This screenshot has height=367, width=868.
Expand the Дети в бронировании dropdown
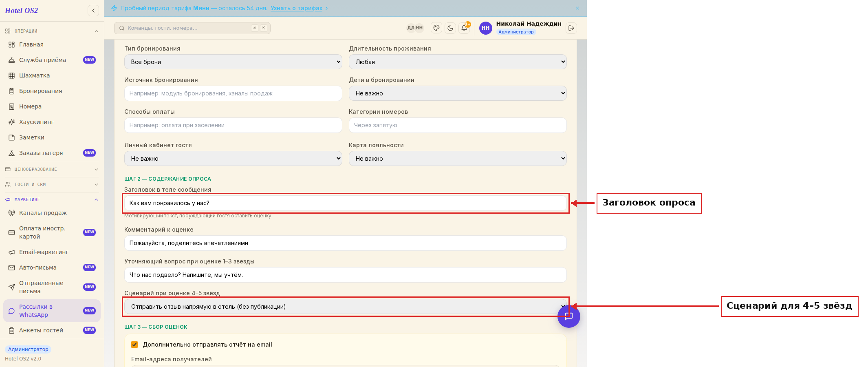pos(458,93)
